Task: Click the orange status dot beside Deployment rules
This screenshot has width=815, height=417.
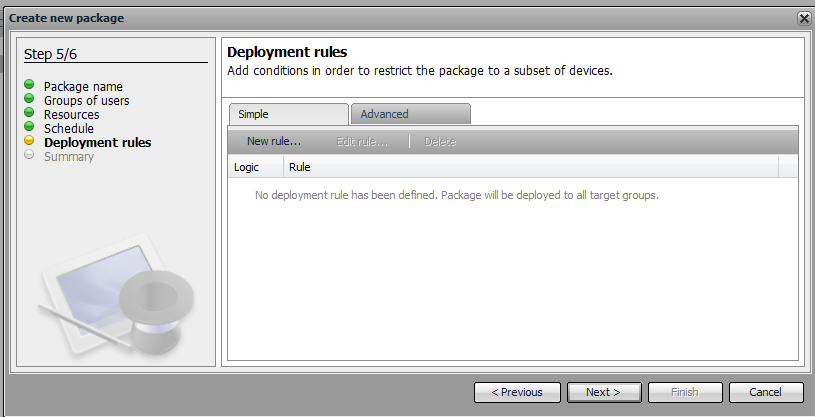Action: [x=30, y=142]
